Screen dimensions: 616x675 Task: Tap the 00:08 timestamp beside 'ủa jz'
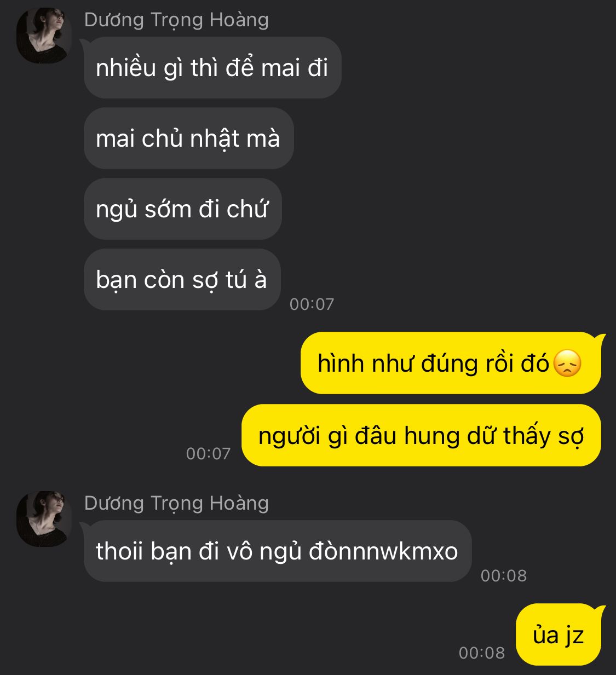coord(481,653)
